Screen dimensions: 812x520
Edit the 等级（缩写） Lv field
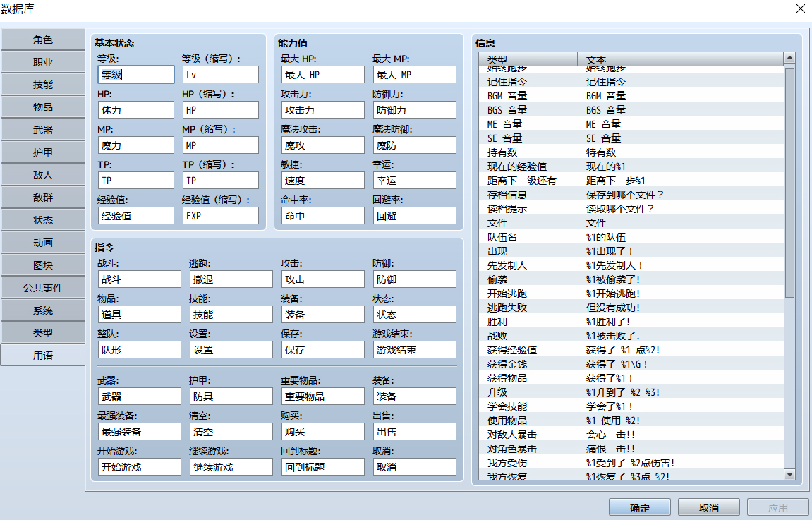221,75
